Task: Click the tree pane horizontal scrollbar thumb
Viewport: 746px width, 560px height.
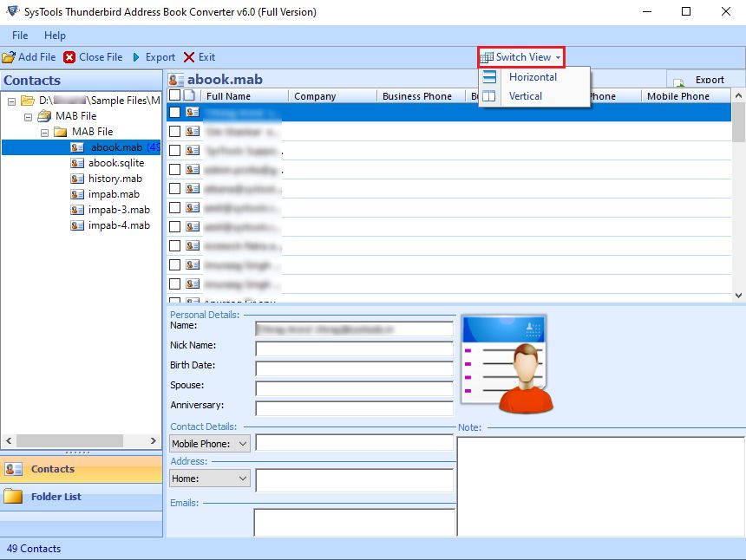Action: click(70, 440)
